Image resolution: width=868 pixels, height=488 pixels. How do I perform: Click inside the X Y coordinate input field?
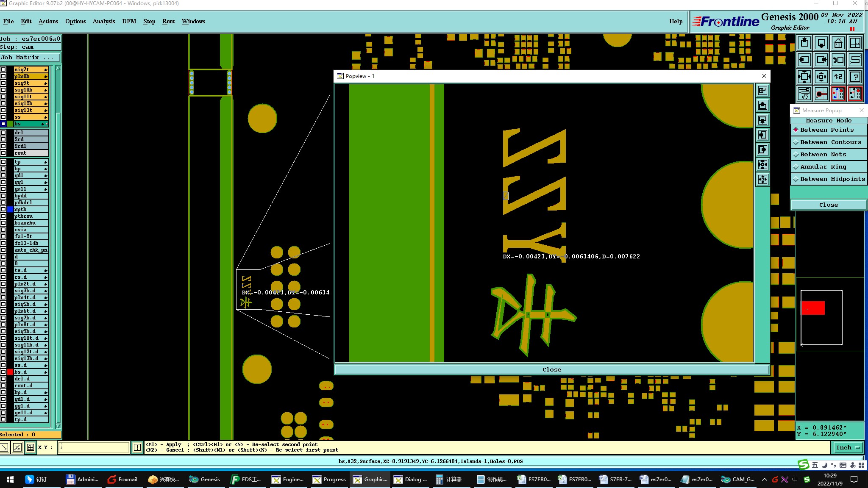[93, 447]
